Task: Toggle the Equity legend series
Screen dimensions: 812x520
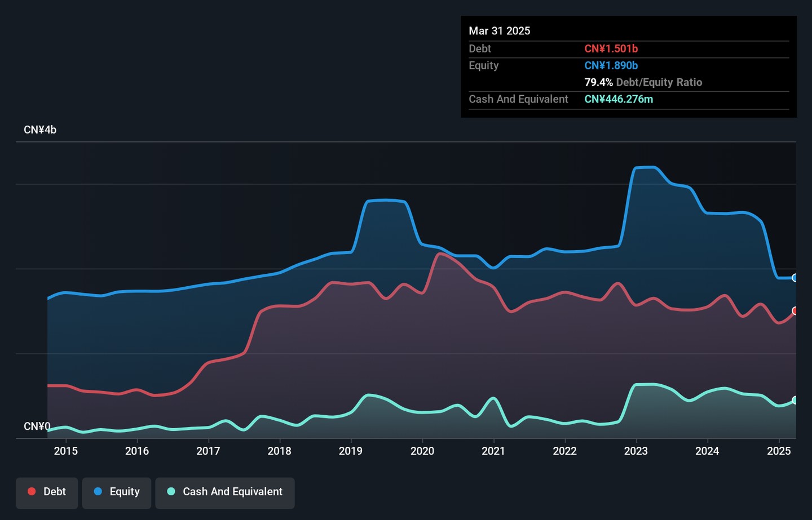Action: [116, 492]
